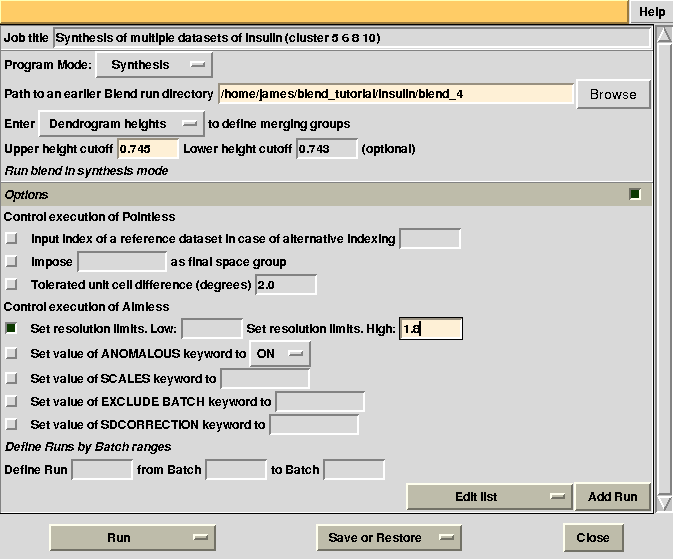Click Browse for the Blend run directory

pyautogui.click(x=612, y=94)
